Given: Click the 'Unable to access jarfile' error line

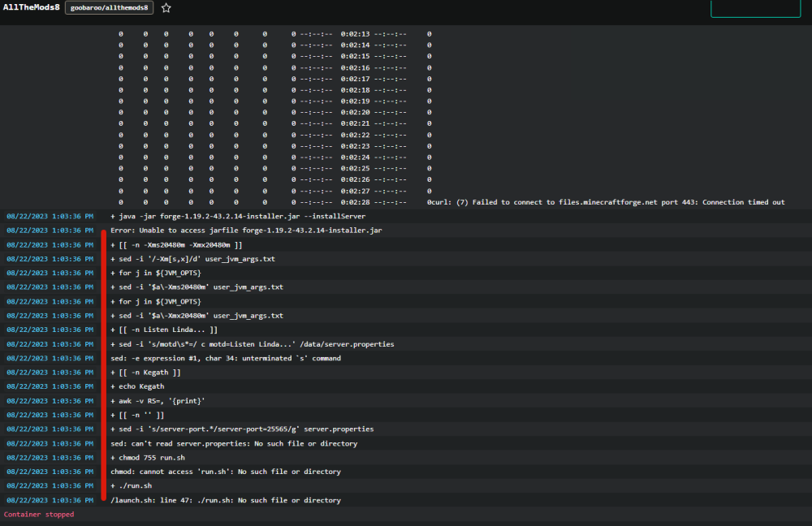Looking at the screenshot, I should pyautogui.click(x=246, y=231).
